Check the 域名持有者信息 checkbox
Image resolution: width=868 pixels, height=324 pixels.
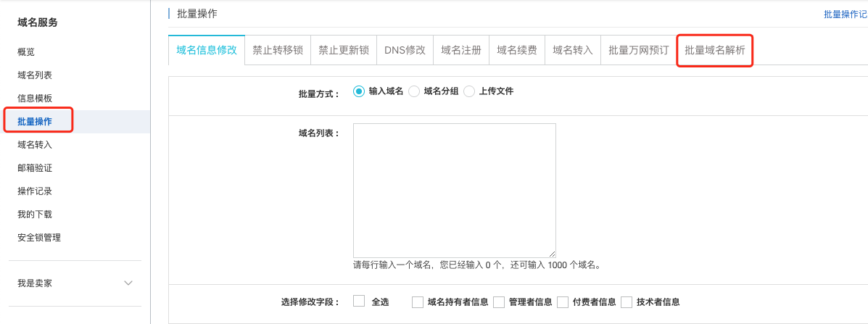coord(418,302)
